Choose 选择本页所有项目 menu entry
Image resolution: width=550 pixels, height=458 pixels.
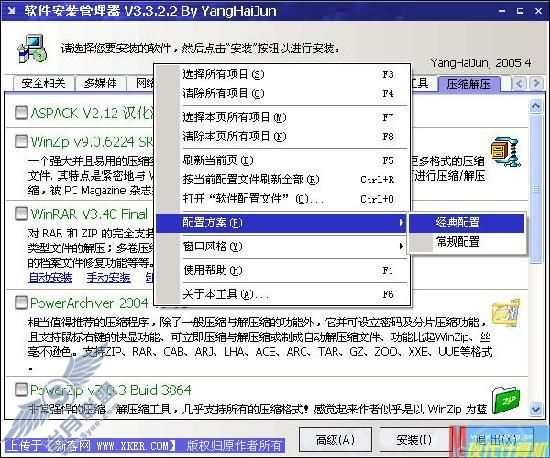coord(282,117)
